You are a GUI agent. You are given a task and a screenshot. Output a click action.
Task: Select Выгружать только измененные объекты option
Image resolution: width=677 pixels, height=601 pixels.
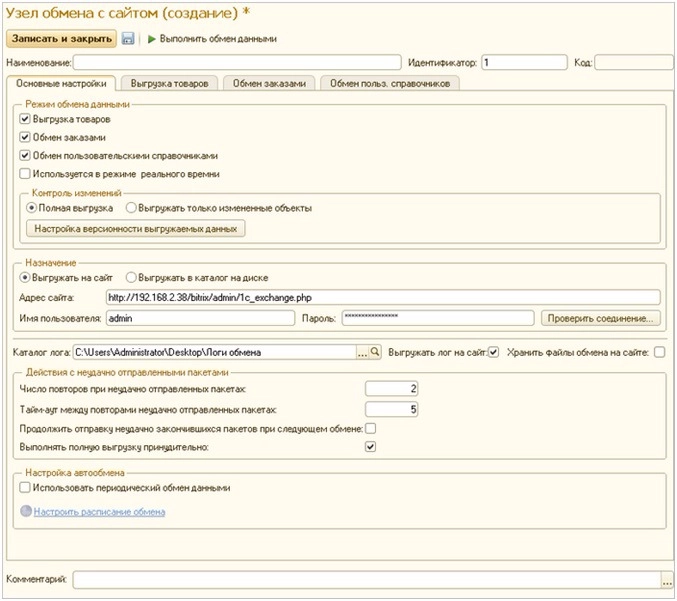point(131,208)
